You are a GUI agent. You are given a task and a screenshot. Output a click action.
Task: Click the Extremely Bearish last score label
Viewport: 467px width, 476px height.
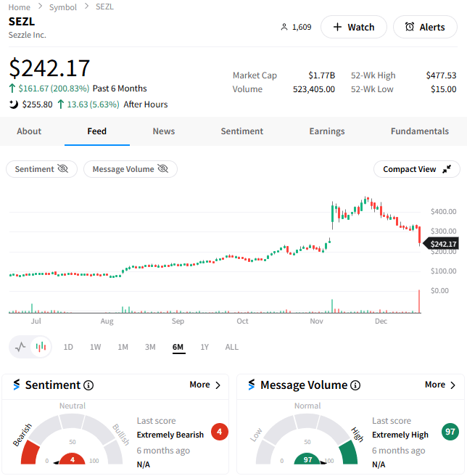(x=170, y=435)
